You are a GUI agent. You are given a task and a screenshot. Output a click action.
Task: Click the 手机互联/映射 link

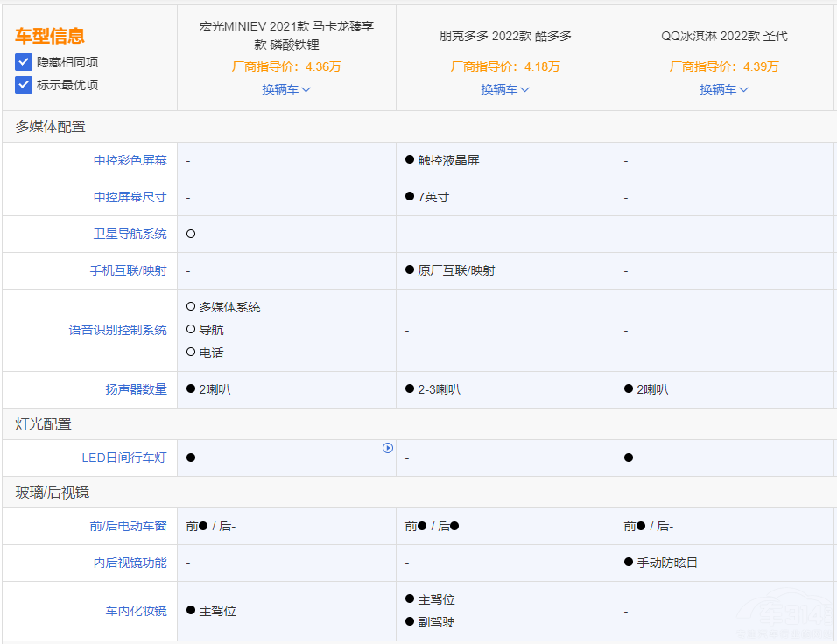tap(128, 270)
